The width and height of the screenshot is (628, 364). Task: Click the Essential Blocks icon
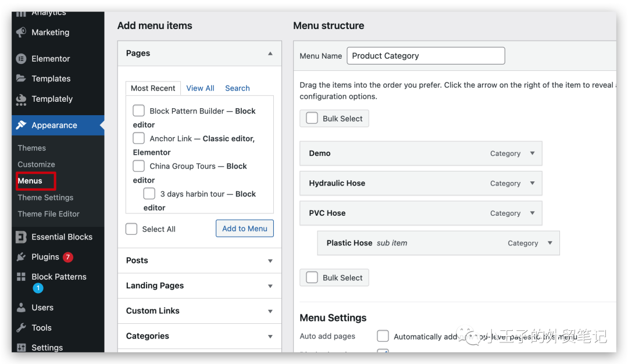click(x=22, y=237)
